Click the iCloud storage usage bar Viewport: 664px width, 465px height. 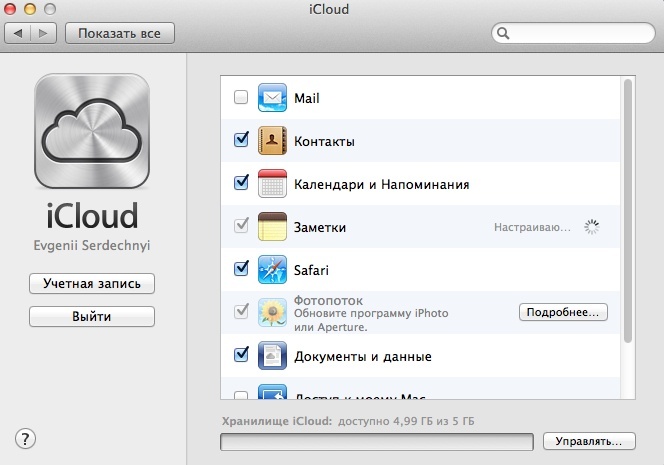pos(376,442)
